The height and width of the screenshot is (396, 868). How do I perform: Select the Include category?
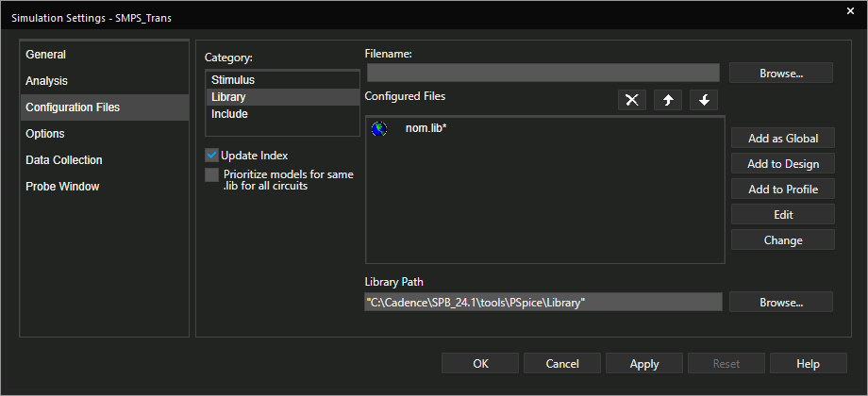pyautogui.click(x=282, y=114)
